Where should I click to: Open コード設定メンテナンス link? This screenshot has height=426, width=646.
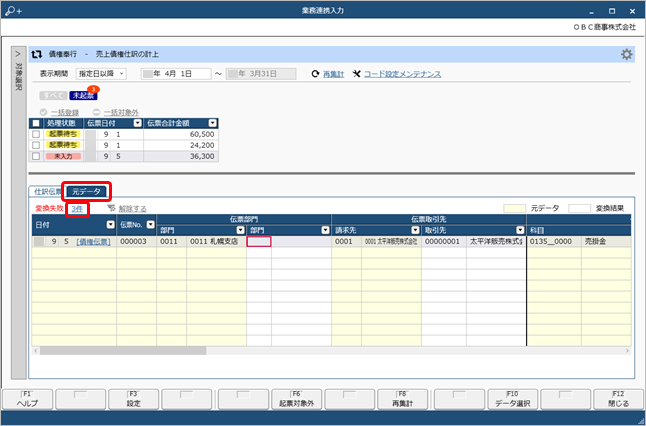(x=403, y=74)
